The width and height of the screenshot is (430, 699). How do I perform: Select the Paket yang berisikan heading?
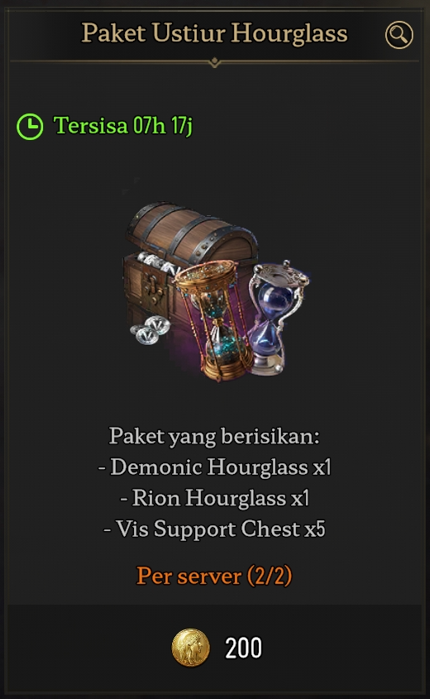tap(214, 436)
